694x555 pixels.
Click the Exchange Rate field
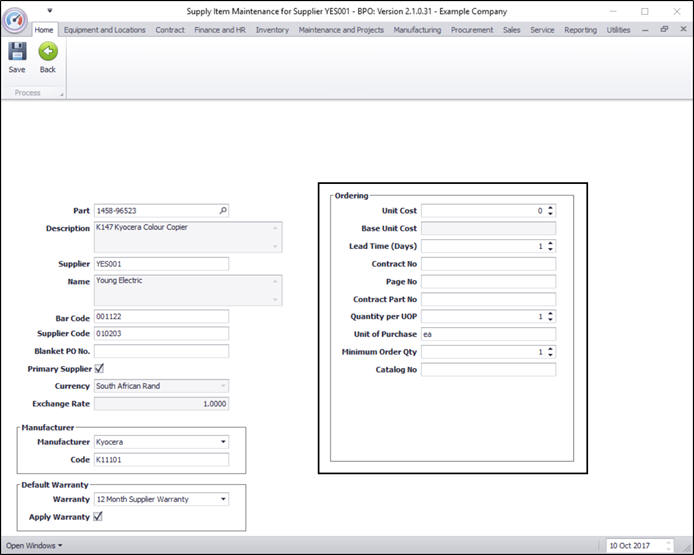[x=162, y=404]
